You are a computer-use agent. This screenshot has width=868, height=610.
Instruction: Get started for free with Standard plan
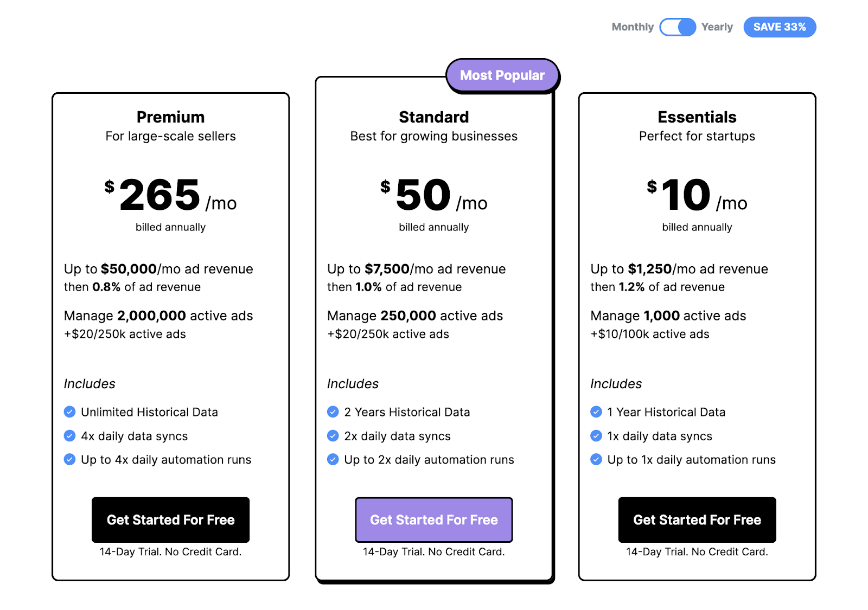[434, 520]
